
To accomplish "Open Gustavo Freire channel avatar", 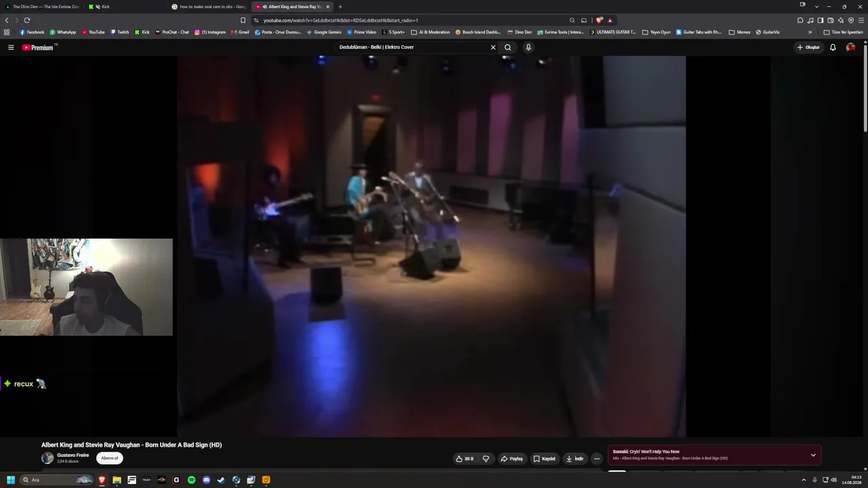I will point(47,458).
